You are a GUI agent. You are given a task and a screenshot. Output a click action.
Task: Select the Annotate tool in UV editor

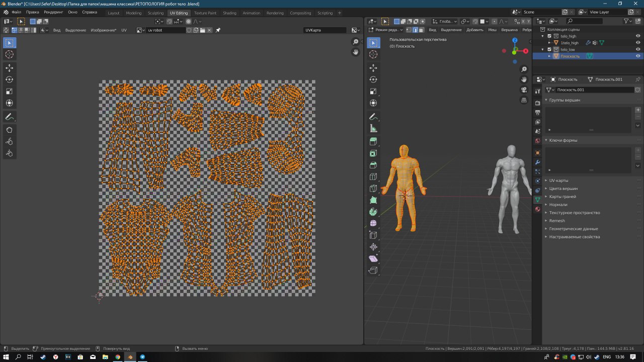[9, 117]
